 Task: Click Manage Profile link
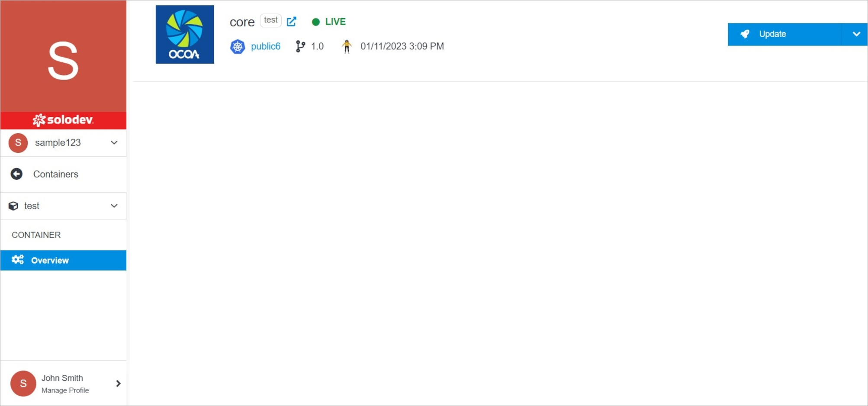[65, 390]
